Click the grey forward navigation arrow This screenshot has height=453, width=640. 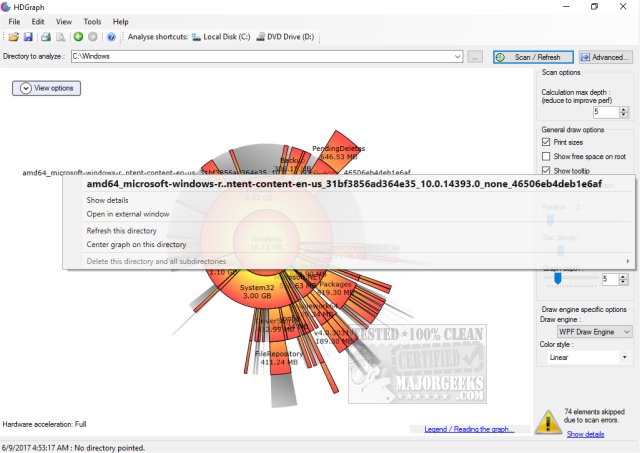click(93, 37)
